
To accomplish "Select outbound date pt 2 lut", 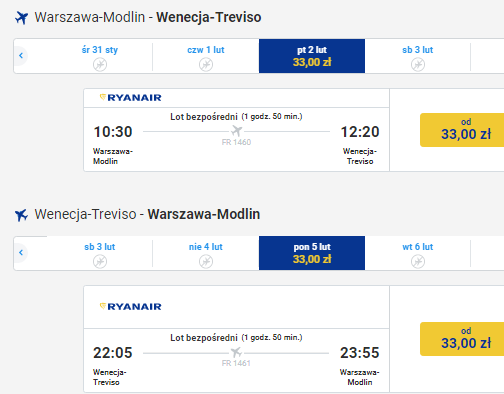I will click(312, 56).
